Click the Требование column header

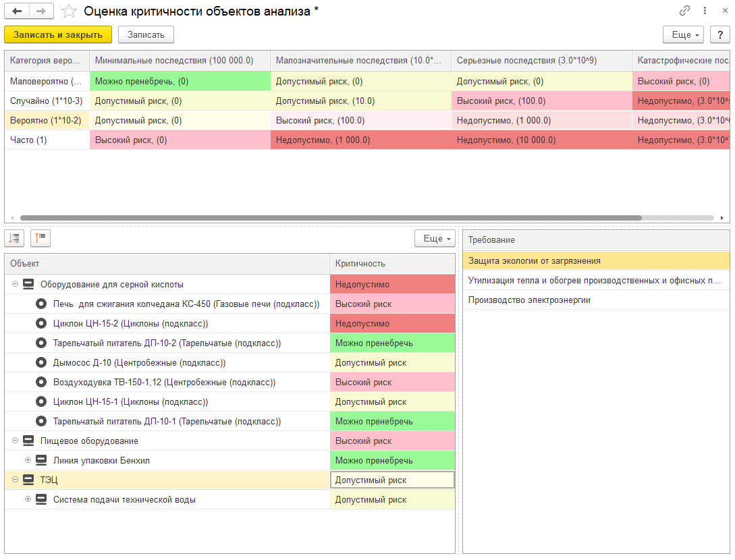596,240
